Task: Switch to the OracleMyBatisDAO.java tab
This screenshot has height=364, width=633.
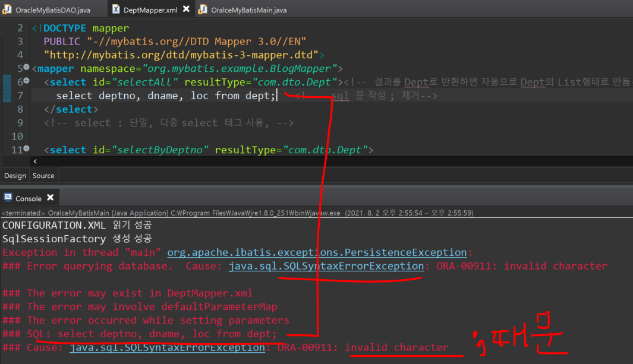Action: (x=52, y=10)
